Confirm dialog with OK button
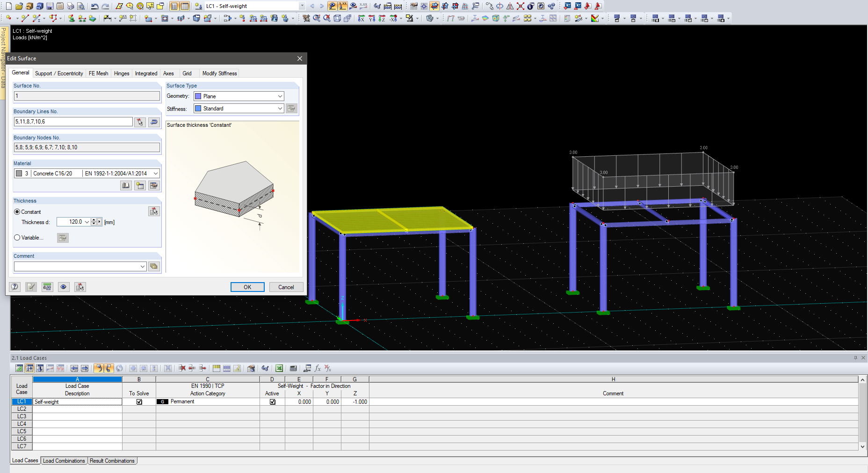 click(247, 287)
